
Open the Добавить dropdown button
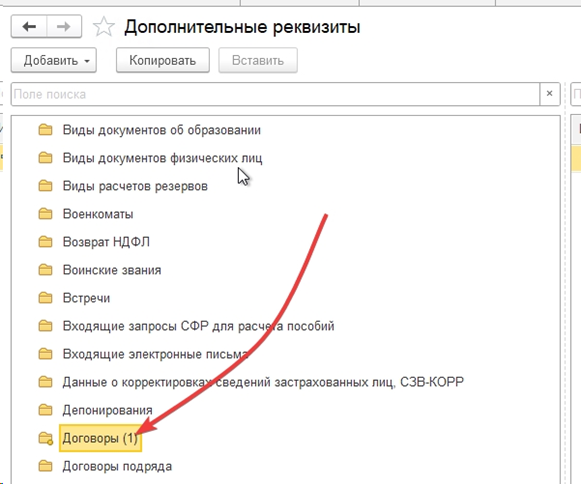pos(54,60)
